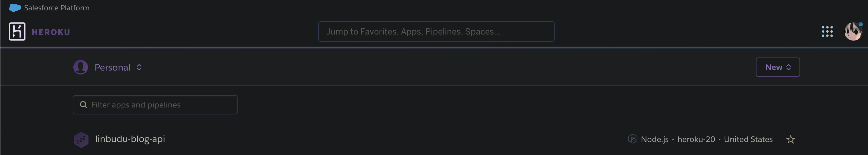
Task: Open the nine-dot app switcher grid
Action: [x=827, y=31]
